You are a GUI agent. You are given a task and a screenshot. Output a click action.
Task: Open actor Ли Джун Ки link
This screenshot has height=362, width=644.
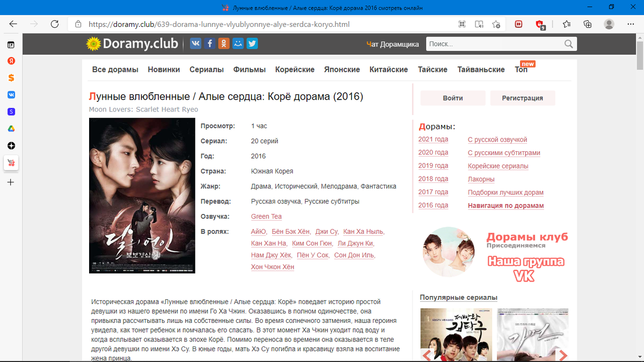click(x=355, y=243)
